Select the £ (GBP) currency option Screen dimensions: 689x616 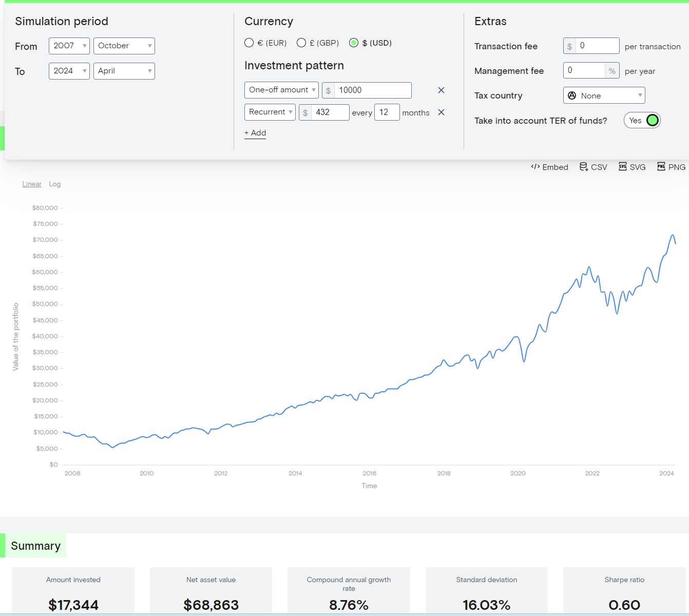point(301,43)
